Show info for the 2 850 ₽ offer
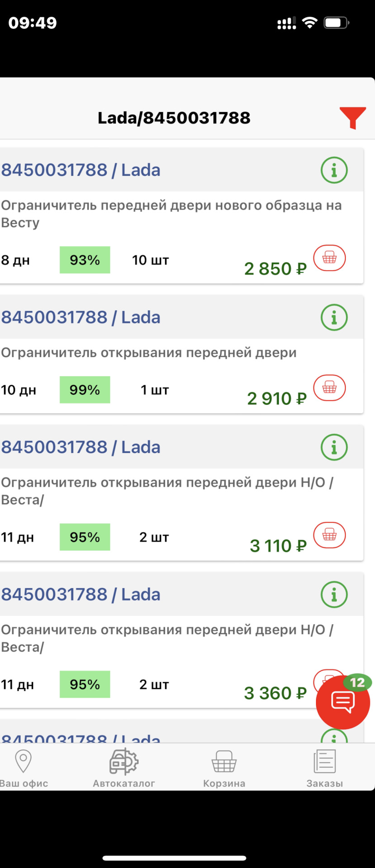Viewport: 375px width, 868px height. tap(334, 170)
